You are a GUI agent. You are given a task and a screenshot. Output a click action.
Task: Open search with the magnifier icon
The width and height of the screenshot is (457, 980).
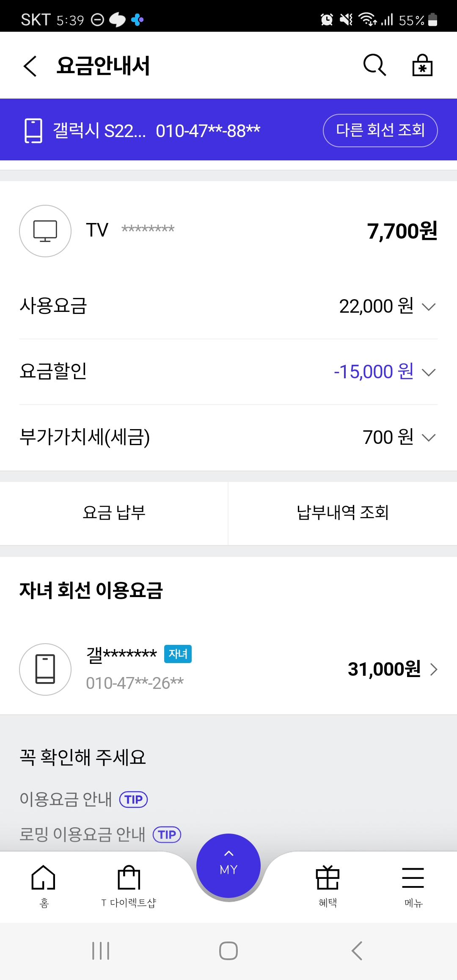click(374, 65)
